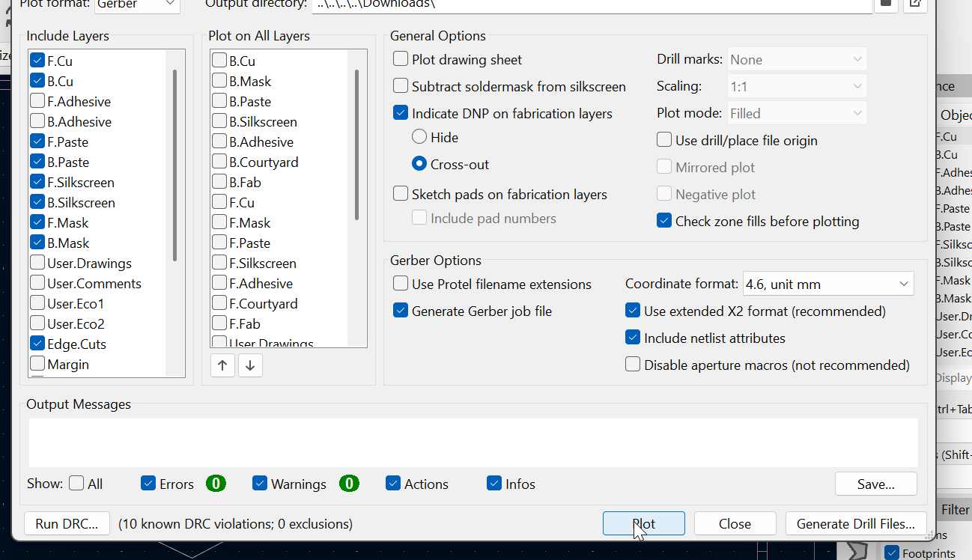This screenshot has width=972, height=560.
Task: Check F.Adhesive in Plot on All Layers
Action: point(219,283)
